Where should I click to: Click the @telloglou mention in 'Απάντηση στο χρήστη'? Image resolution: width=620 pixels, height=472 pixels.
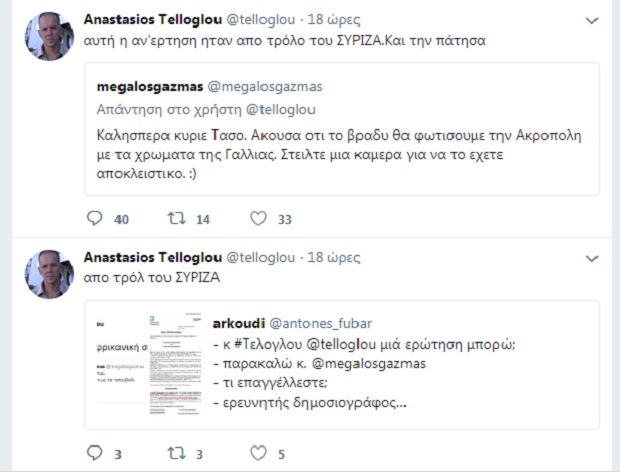[281, 110]
